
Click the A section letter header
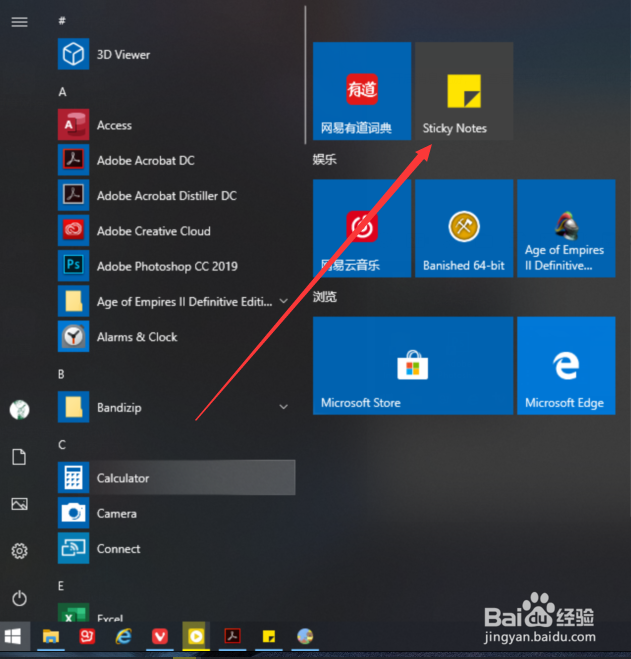(x=62, y=92)
